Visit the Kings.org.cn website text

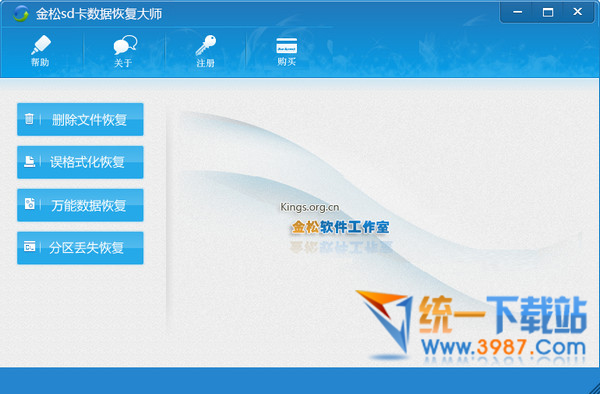(310, 207)
